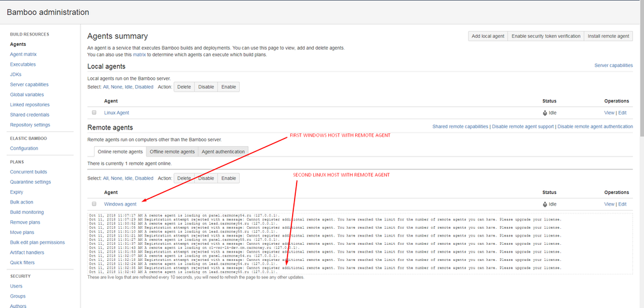Select All in Remote agents selection
This screenshot has width=644, height=308.
(x=106, y=178)
